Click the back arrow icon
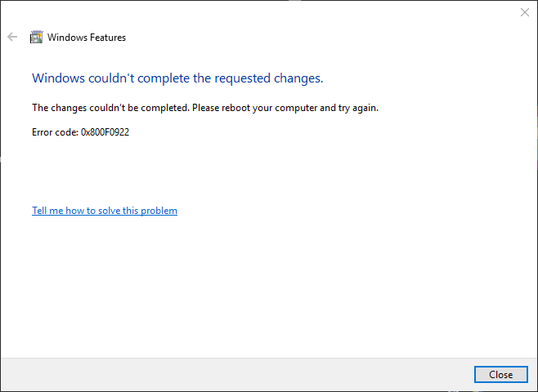 point(12,37)
